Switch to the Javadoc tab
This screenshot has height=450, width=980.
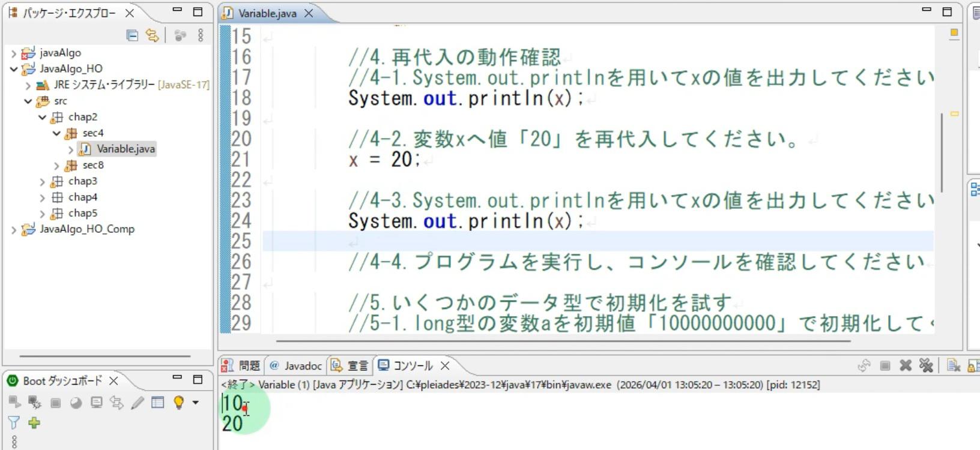296,365
